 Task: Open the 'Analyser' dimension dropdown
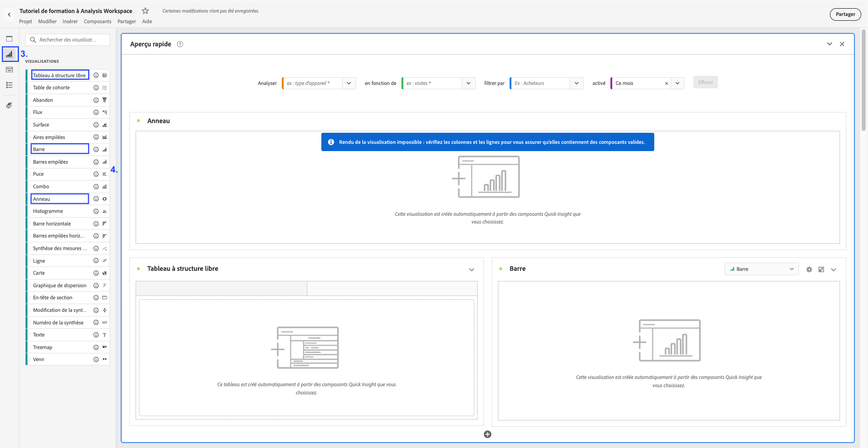tap(349, 84)
